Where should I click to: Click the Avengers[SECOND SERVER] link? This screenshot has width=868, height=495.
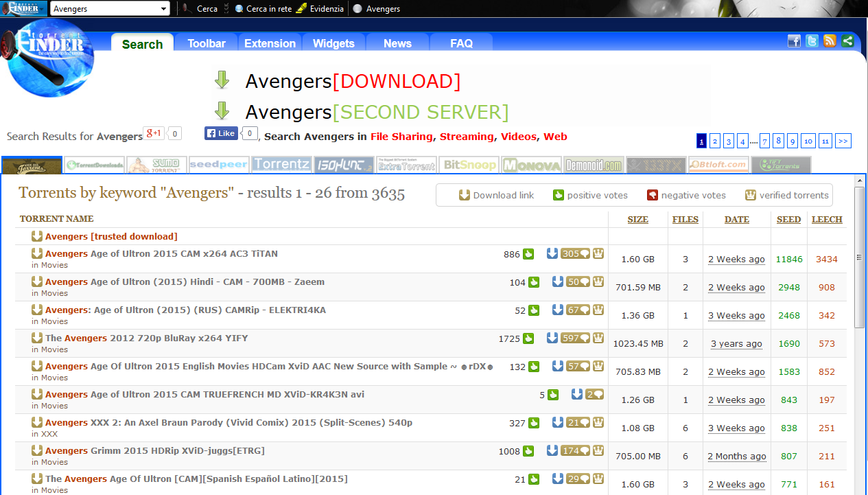pos(377,112)
